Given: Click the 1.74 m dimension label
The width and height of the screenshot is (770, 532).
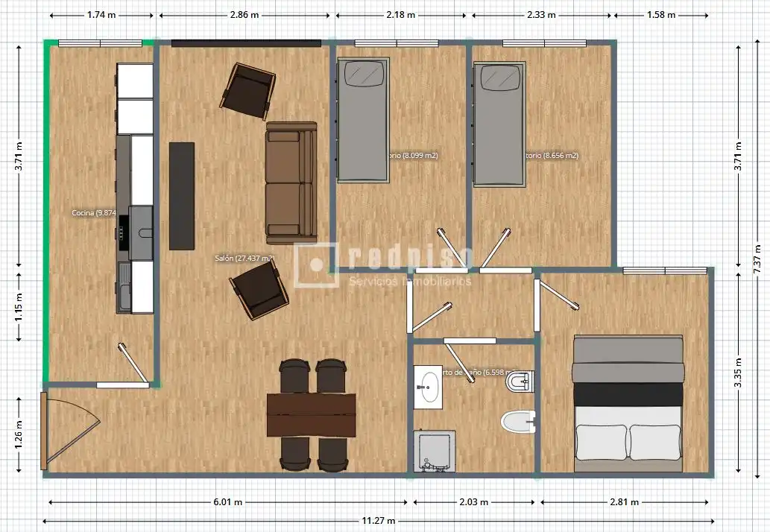Looking at the screenshot, I should point(101,15).
